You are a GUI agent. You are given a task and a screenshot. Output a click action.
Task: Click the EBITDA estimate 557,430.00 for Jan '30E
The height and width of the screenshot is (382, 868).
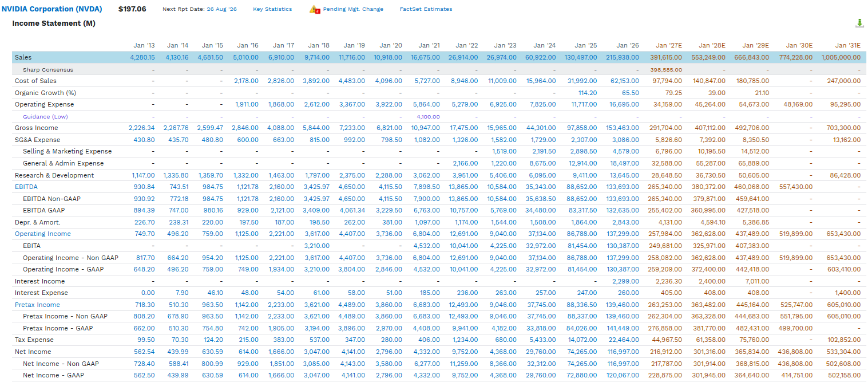(795, 187)
